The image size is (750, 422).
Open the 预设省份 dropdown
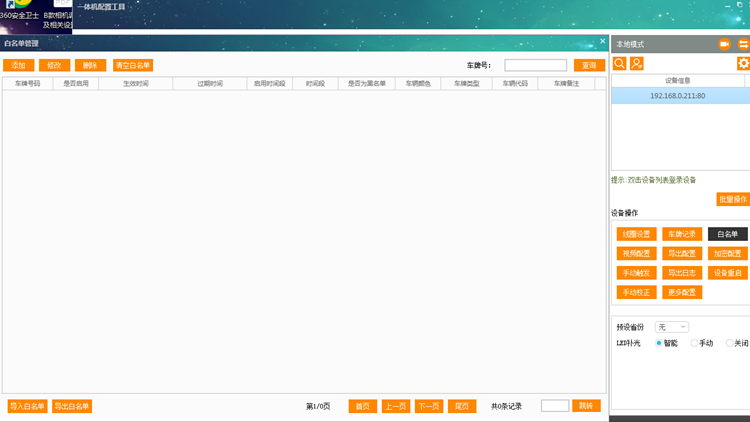coord(672,327)
